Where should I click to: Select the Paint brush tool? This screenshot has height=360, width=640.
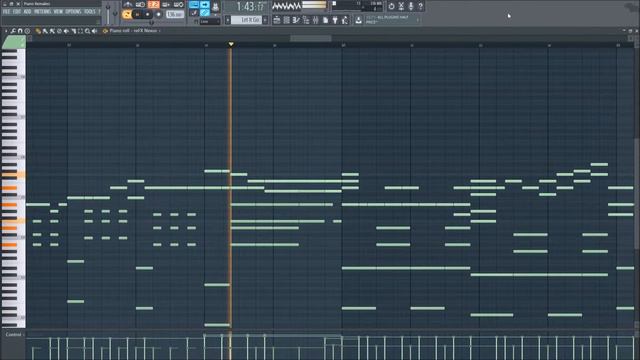point(45,31)
